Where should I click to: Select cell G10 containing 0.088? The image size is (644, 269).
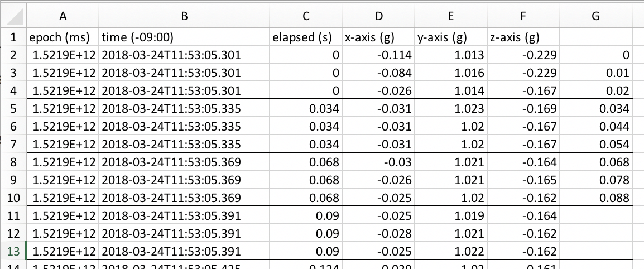[595, 198]
